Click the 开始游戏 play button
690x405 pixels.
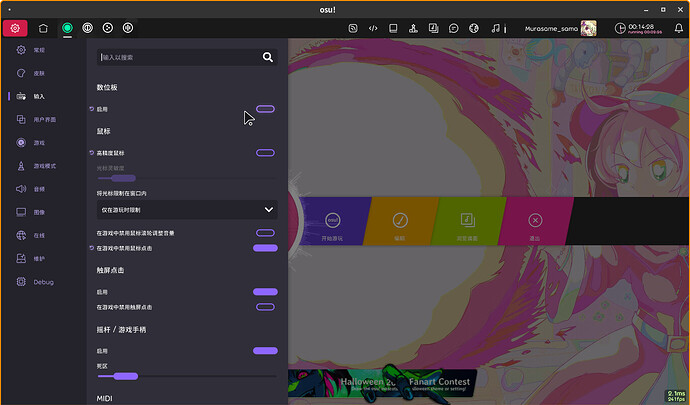point(332,221)
